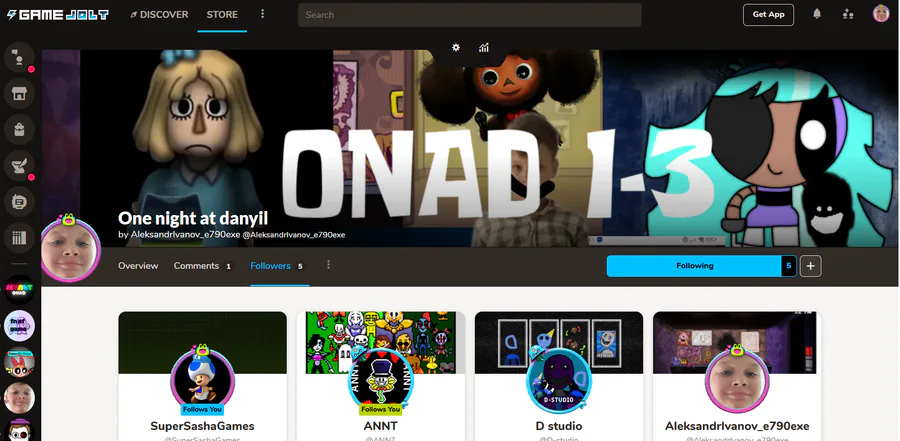This screenshot has height=441, width=900.
Task: Open the storefront icon in the sidebar
Action: (20, 93)
